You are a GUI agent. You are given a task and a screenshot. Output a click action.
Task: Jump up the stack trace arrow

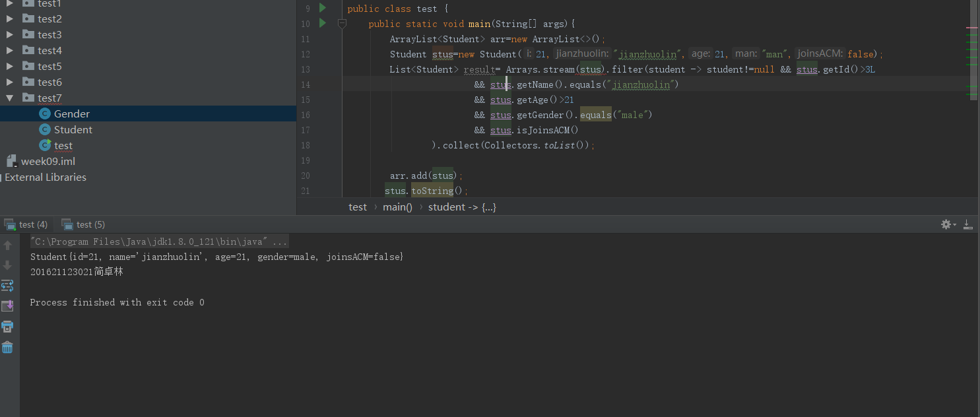(7, 245)
